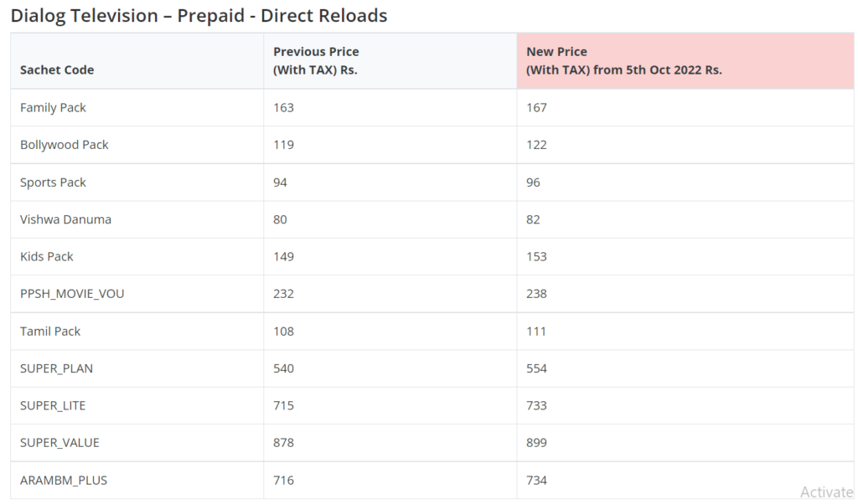Click the SUPER_VALUE sachet code
The width and height of the screenshot is (858, 504).
[x=59, y=443]
